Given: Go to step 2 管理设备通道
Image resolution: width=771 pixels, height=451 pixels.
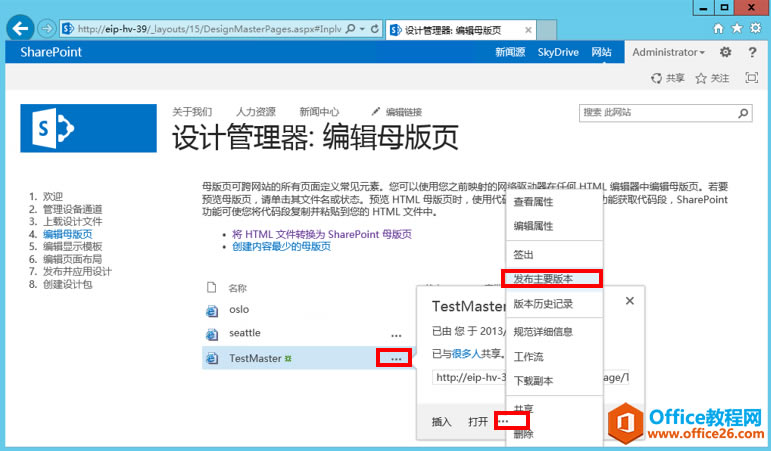Looking at the screenshot, I should pos(72,209).
